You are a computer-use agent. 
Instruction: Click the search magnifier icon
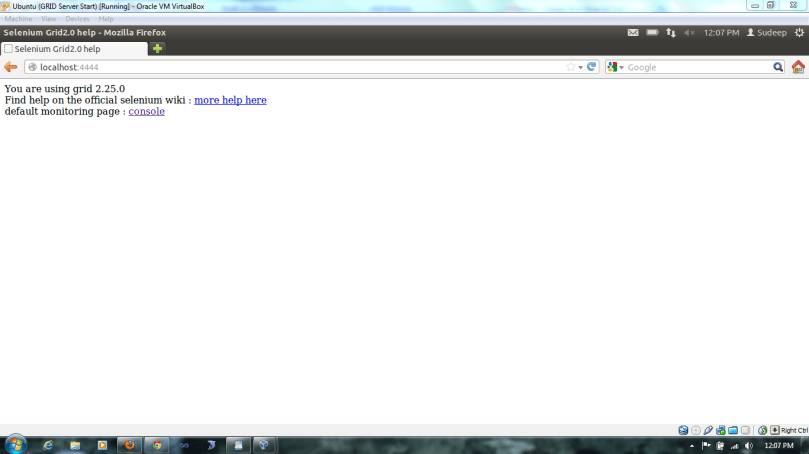pyautogui.click(x=778, y=67)
